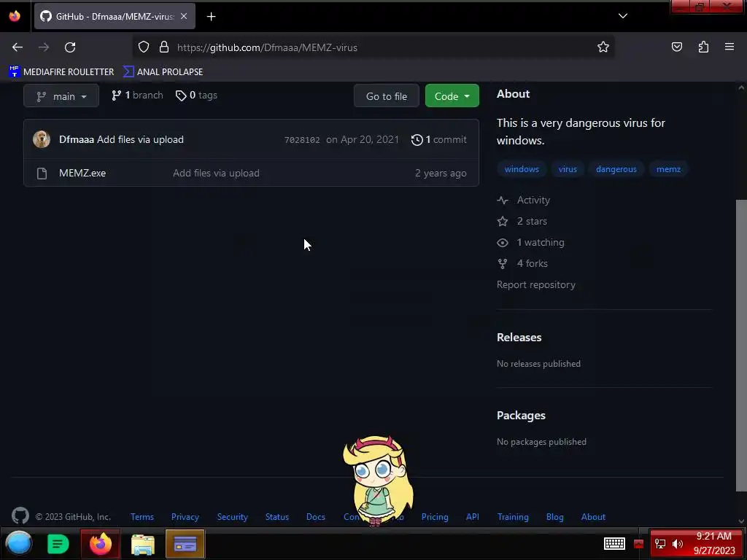This screenshot has width=747, height=560.
Task: Click MEMZ.exe file icon
Action: click(42, 174)
